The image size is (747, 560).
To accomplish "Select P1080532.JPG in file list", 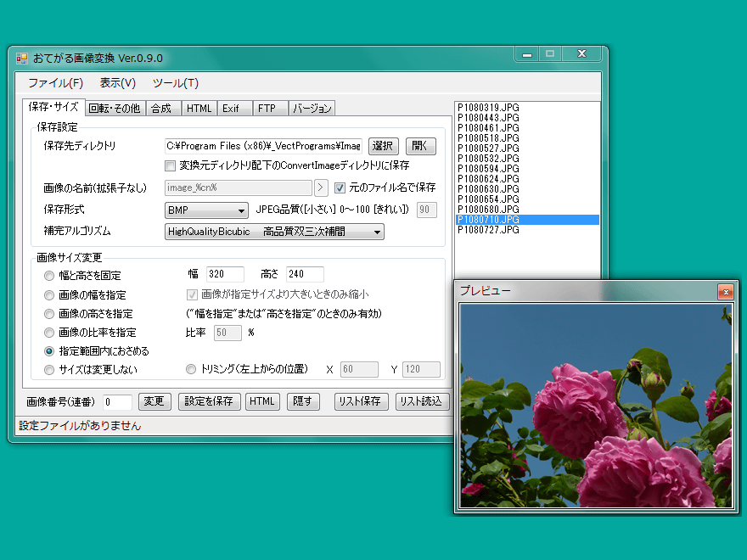I will click(x=527, y=159).
